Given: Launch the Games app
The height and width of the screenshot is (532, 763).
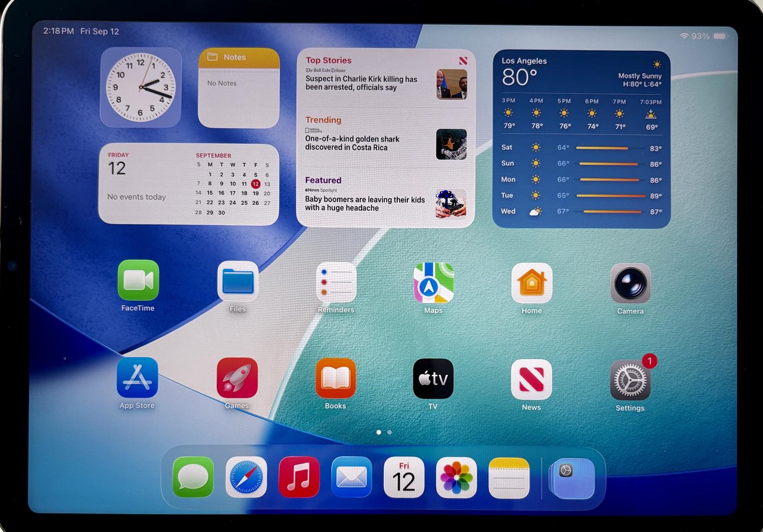Looking at the screenshot, I should point(237,378).
